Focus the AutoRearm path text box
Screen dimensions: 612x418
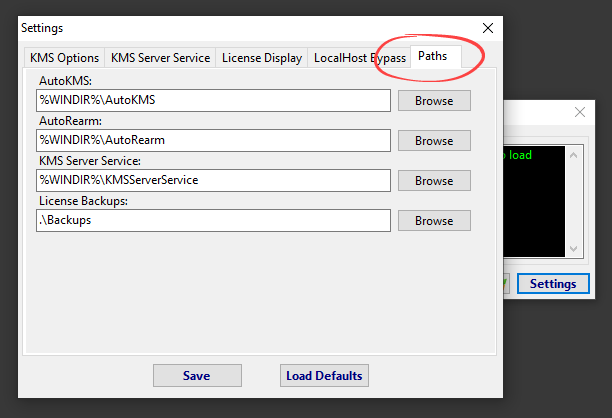coord(213,140)
